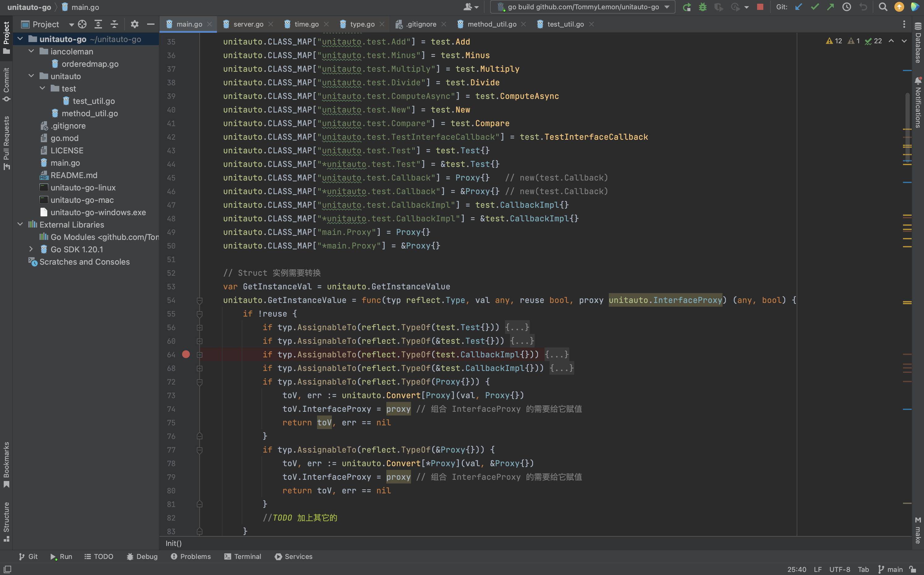Open Git Show History clock icon
924x575 pixels.
point(846,7)
